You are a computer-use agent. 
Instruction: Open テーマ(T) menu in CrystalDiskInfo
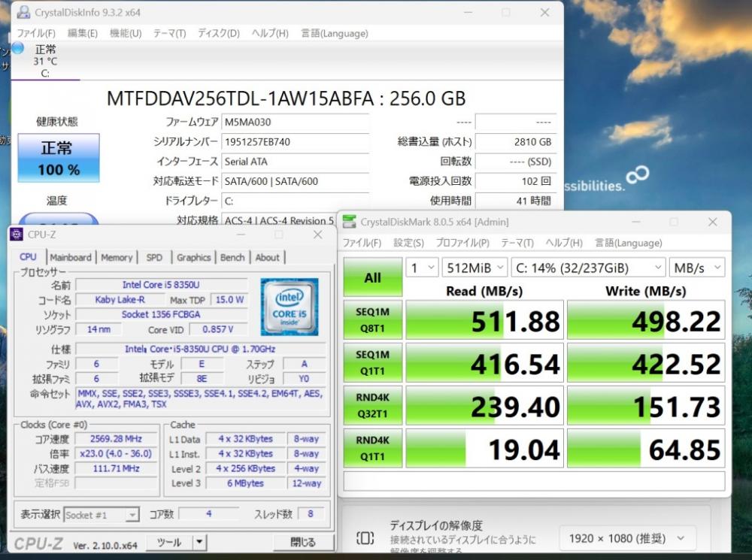click(169, 33)
